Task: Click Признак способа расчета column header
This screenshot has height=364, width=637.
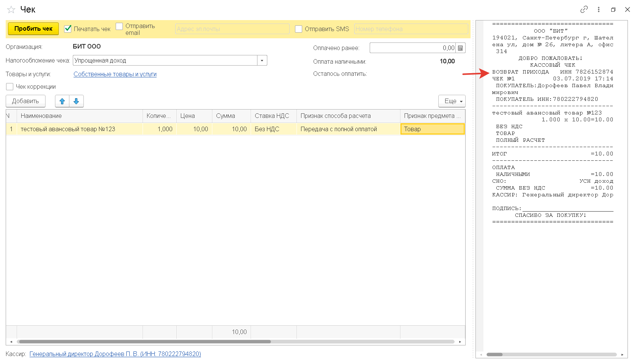Action: (x=348, y=116)
